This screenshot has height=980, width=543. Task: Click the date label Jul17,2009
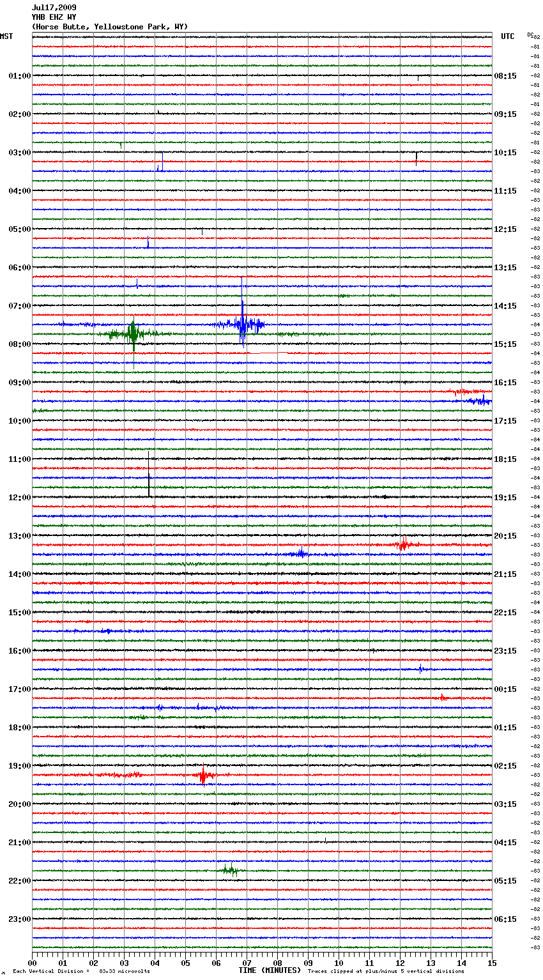coord(54,8)
